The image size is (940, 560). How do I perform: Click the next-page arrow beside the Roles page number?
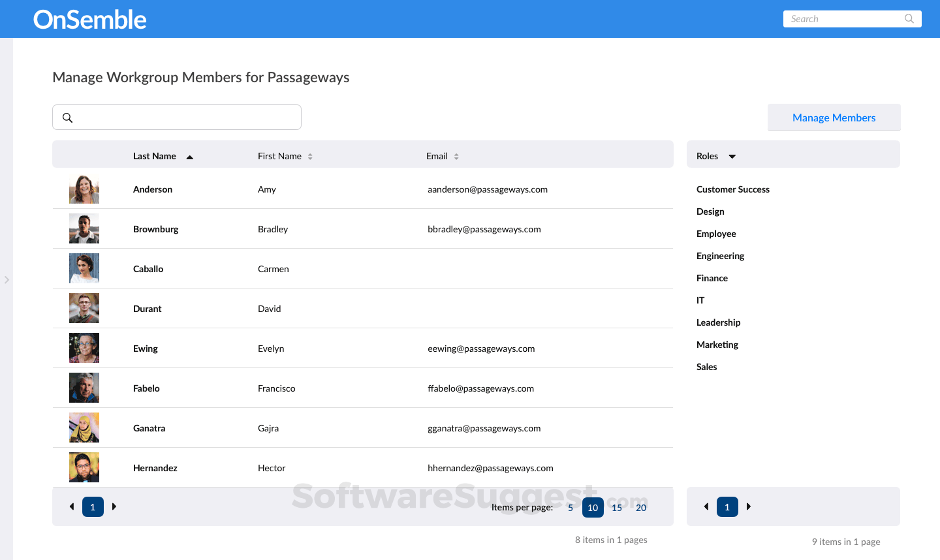point(748,506)
